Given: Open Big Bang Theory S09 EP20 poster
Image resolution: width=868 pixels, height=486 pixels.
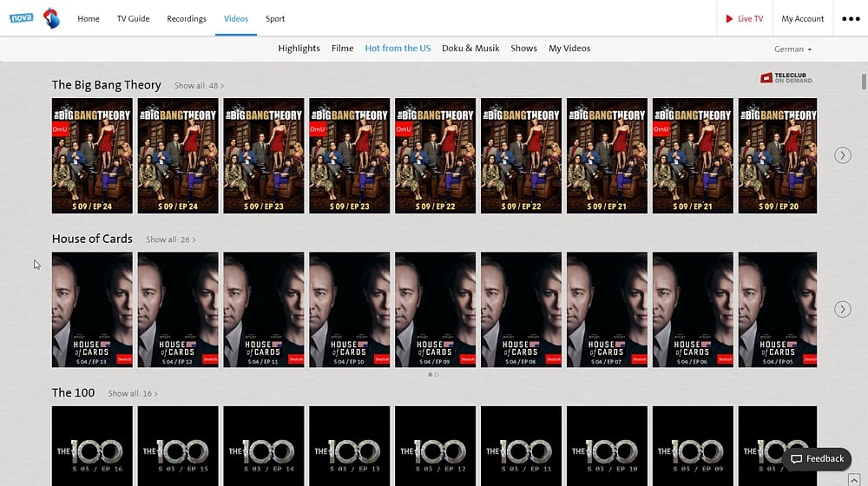Looking at the screenshot, I should 777,155.
